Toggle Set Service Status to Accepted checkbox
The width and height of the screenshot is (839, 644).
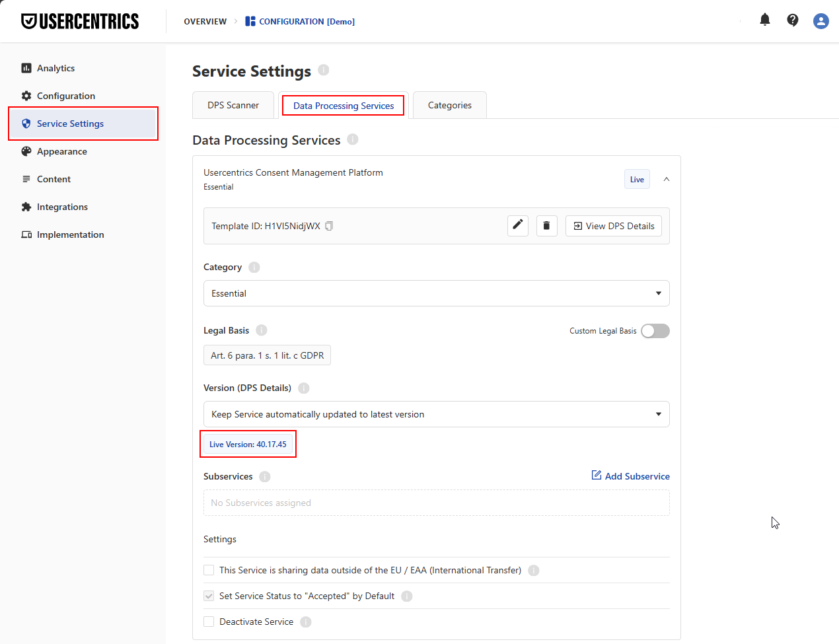pos(209,596)
